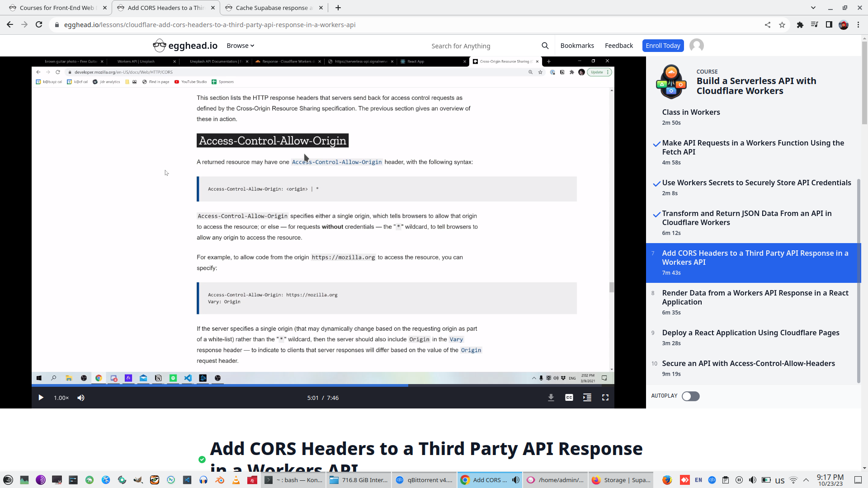This screenshot has height=488, width=868.
Task: Bookmark this page with star icon
Action: click(x=782, y=25)
